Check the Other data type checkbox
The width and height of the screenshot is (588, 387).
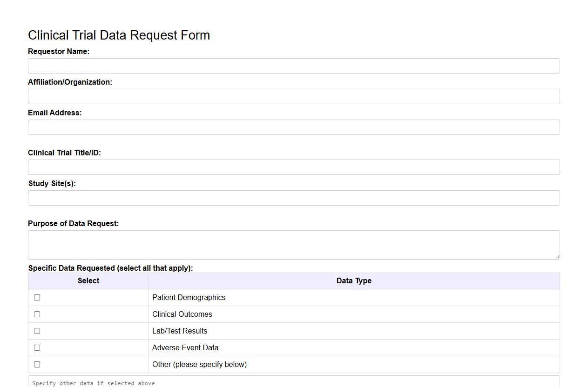tap(37, 364)
